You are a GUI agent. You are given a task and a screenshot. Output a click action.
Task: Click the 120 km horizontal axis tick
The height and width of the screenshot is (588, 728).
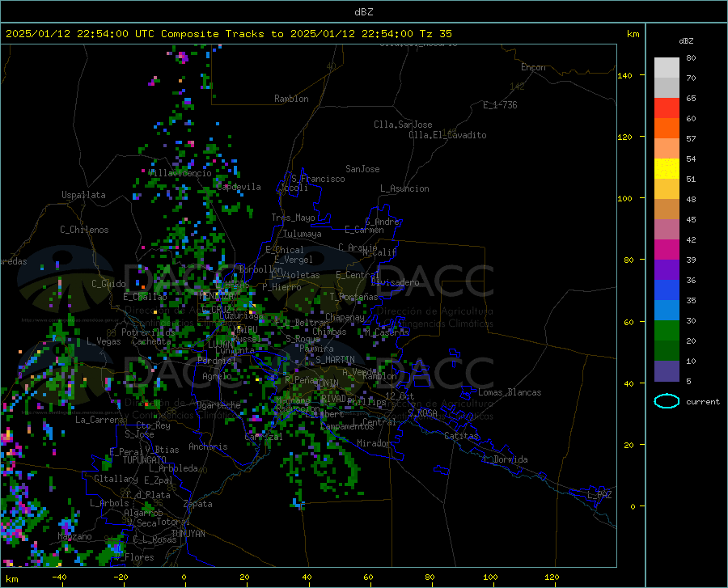[x=552, y=577]
